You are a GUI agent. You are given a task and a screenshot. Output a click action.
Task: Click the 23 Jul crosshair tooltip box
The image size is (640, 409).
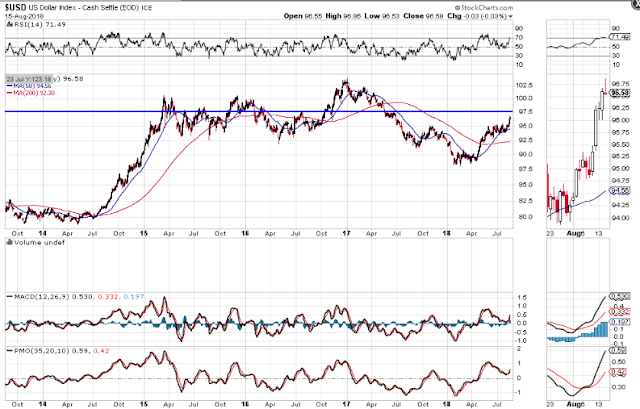29,79
